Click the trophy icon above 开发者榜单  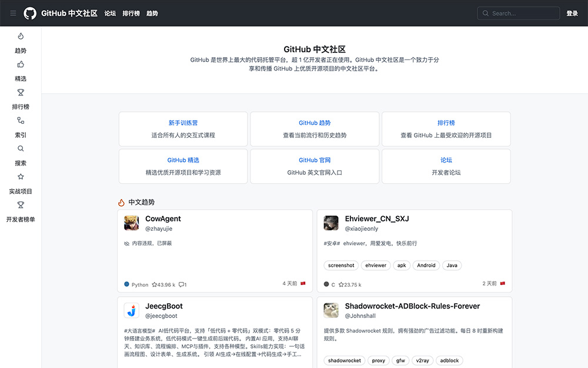tap(21, 205)
